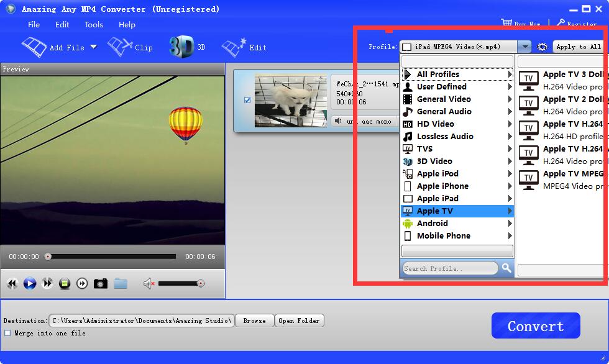Step to next frame in preview
609x364 pixels.
(82, 284)
